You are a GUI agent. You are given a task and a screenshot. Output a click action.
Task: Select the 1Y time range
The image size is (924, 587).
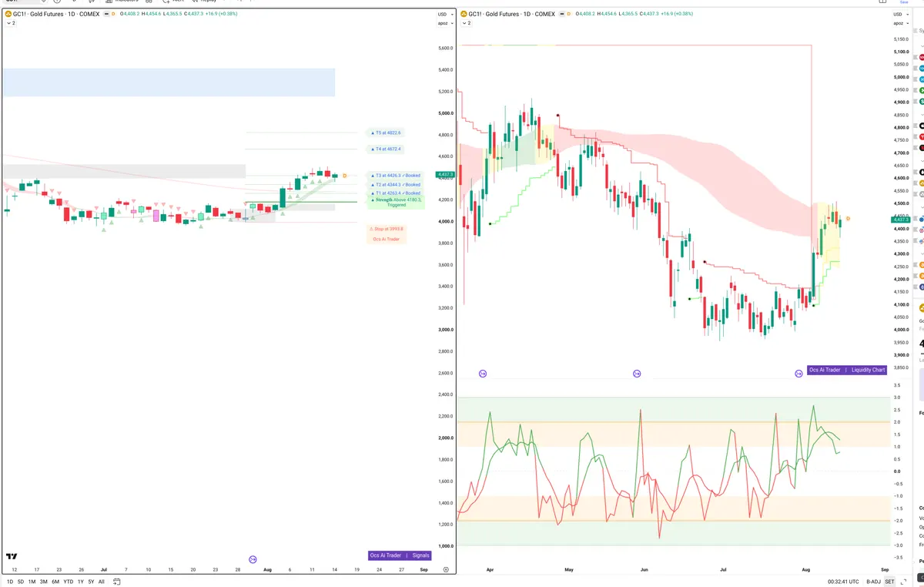point(81,582)
